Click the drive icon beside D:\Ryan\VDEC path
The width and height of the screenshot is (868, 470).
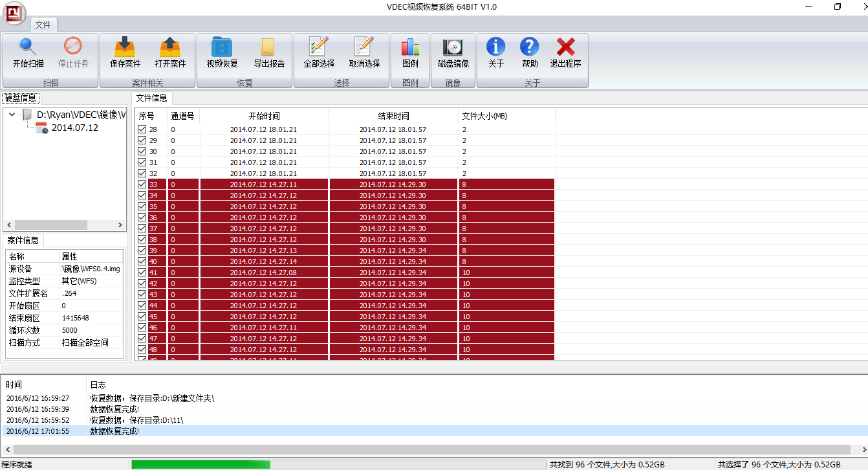(27, 115)
